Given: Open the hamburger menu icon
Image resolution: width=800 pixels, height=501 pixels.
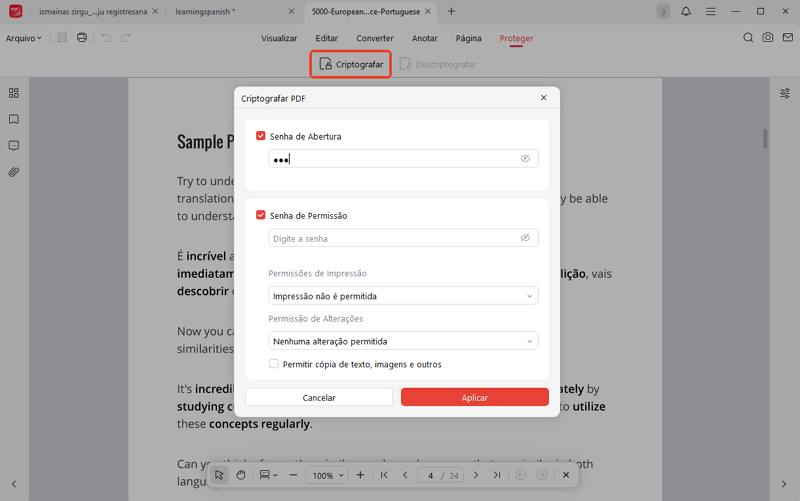Looking at the screenshot, I should pyautogui.click(x=710, y=11).
